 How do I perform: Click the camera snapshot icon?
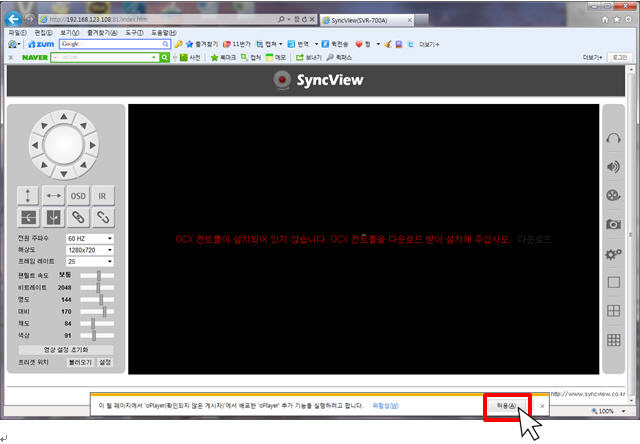tap(613, 224)
